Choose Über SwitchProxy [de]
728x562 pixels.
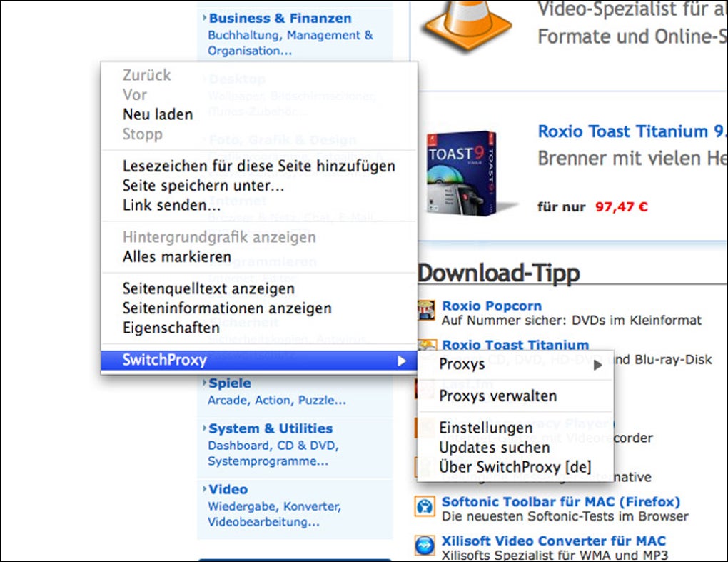517,468
